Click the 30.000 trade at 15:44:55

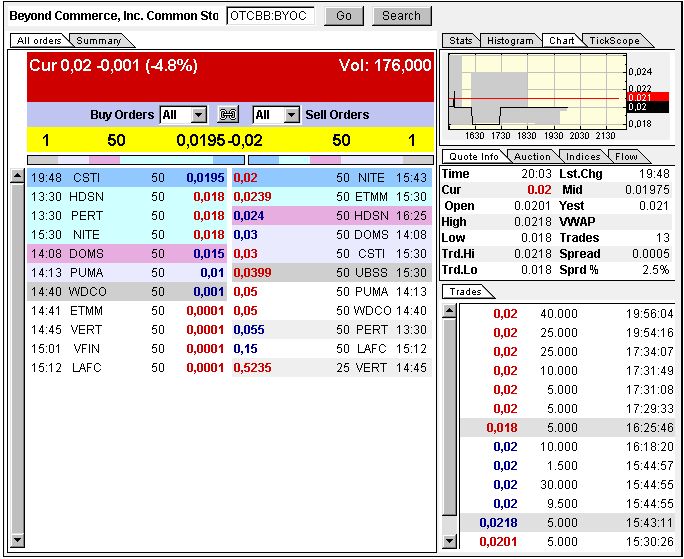coord(568,484)
